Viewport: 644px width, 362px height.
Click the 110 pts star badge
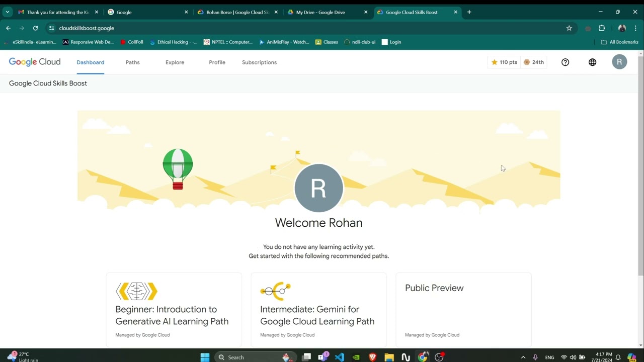tap(504, 62)
